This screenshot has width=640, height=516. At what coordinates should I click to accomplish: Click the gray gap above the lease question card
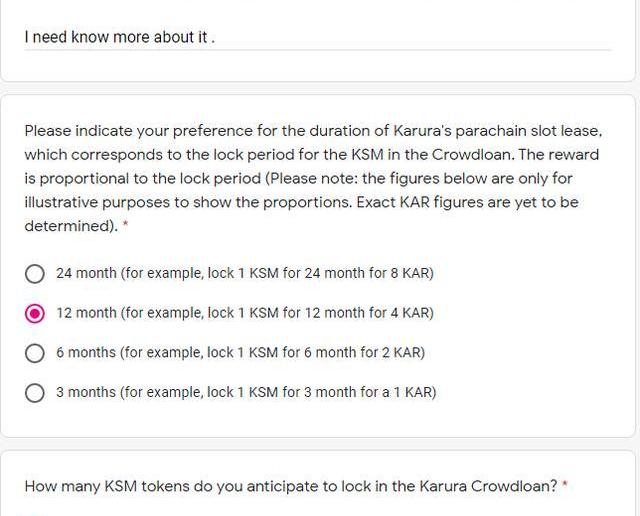320,88
